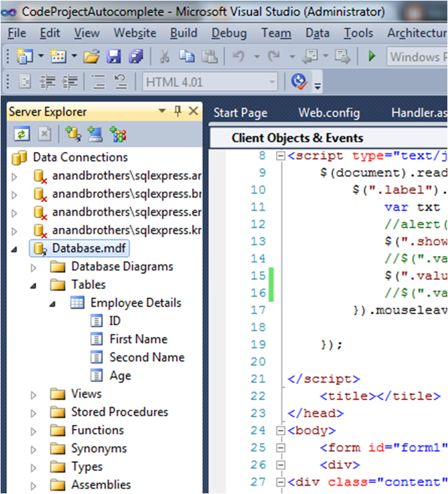Screen dimensions: 448x494
Task: Click the Add New Item toolbar icon
Action: (x=58, y=56)
